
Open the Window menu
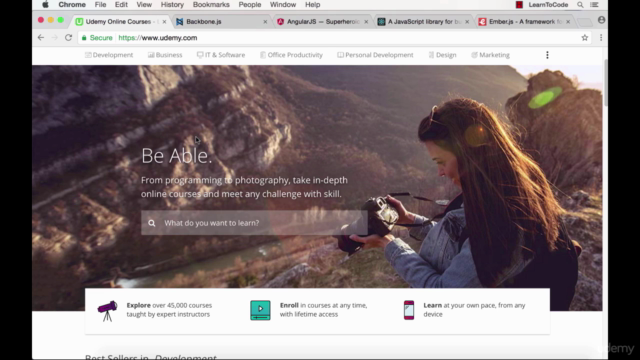(283, 4)
